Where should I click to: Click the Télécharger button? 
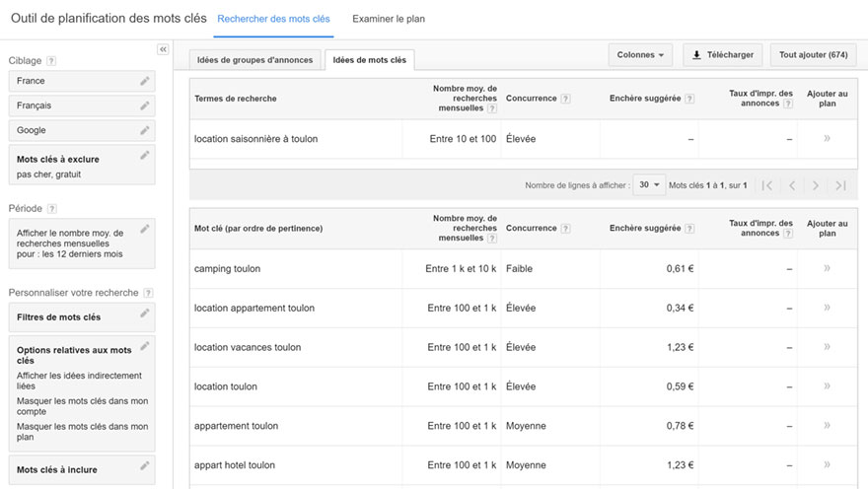coord(722,55)
